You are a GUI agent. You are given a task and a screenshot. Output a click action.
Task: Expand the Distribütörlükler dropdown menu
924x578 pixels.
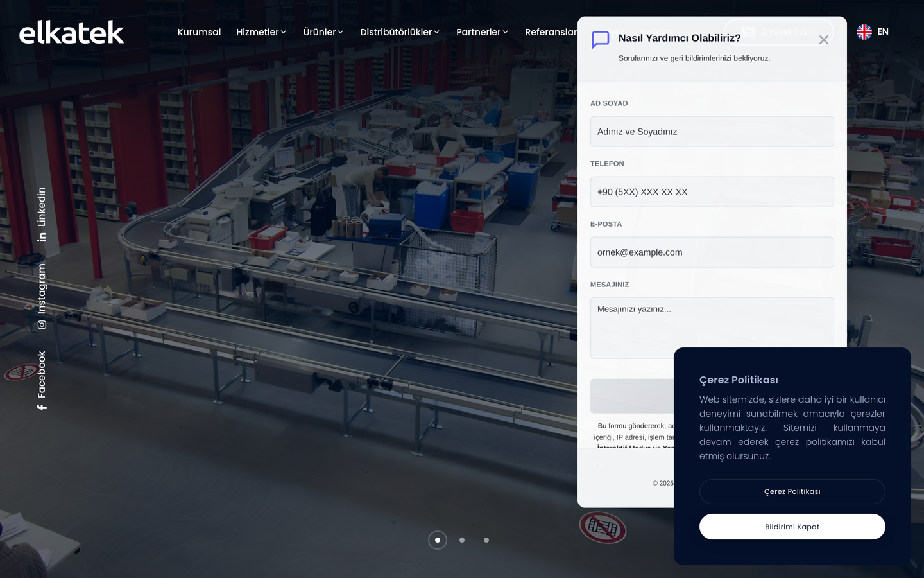pyautogui.click(x=400, y=32)
